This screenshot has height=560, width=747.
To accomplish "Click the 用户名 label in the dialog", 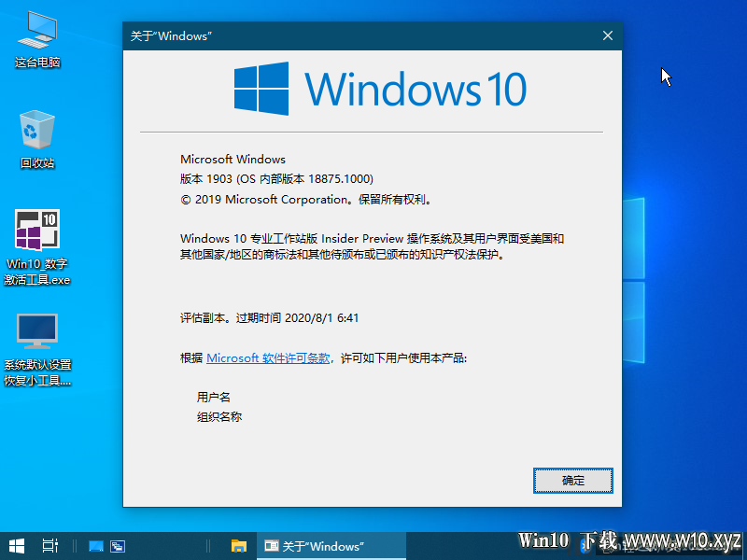I will tap(214, 397).
